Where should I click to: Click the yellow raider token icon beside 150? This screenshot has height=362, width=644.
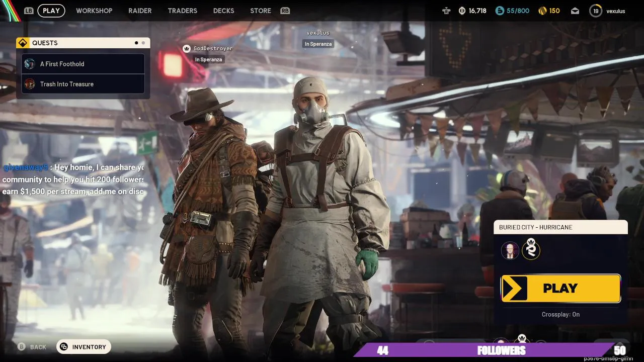tap(542, 11)
